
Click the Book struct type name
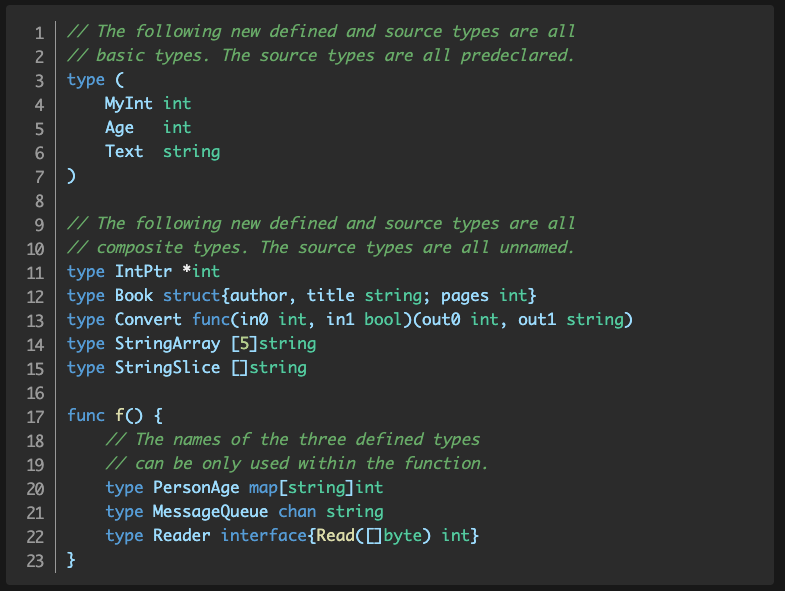coord(134,296)
